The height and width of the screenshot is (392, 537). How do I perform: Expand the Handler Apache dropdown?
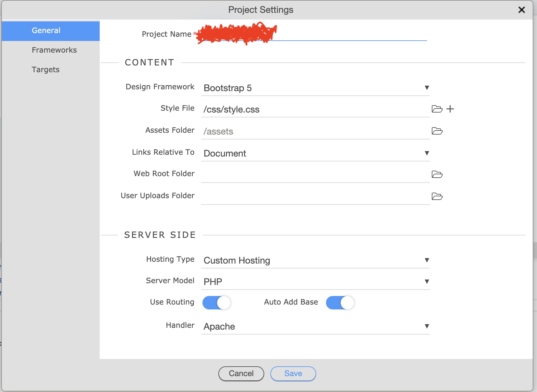[x=315, y=327]
